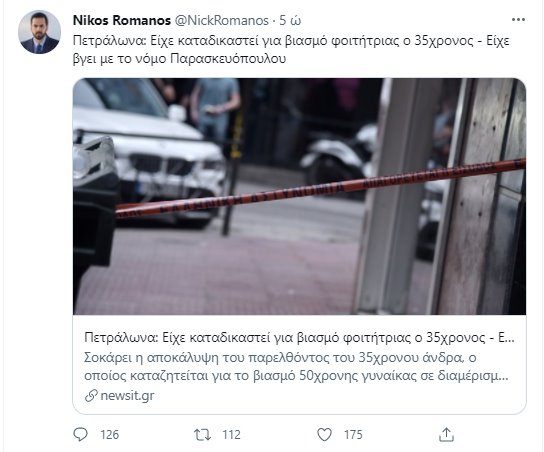Screen dimensions: 544x452
Task: Open the three-dot more options menu
Action: (x=518, y=20)
